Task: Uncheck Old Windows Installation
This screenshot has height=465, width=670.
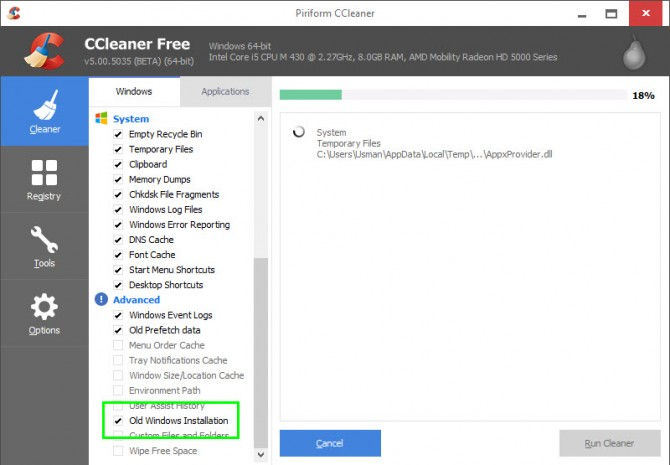Action: 118,421
